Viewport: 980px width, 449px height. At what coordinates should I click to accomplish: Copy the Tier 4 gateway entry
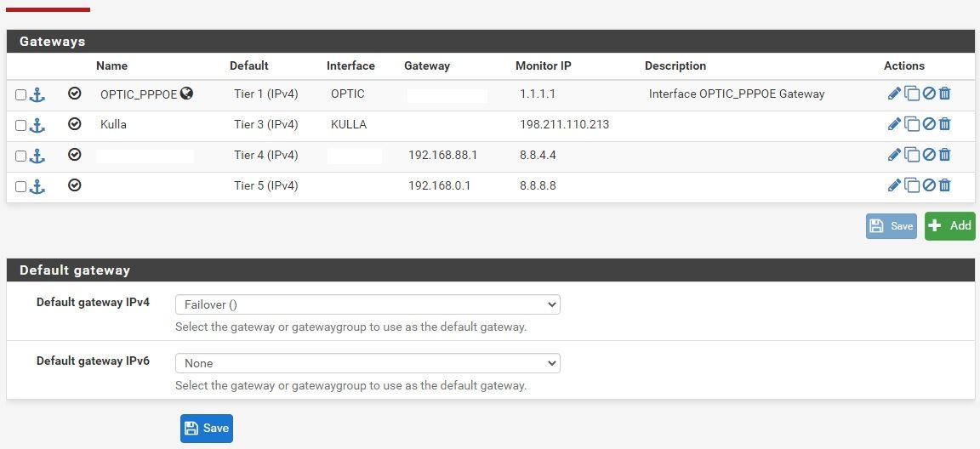click(912, 155)
